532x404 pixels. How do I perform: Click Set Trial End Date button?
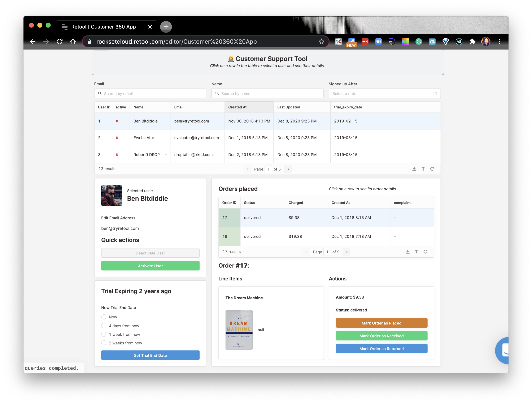tap(150, 356)
